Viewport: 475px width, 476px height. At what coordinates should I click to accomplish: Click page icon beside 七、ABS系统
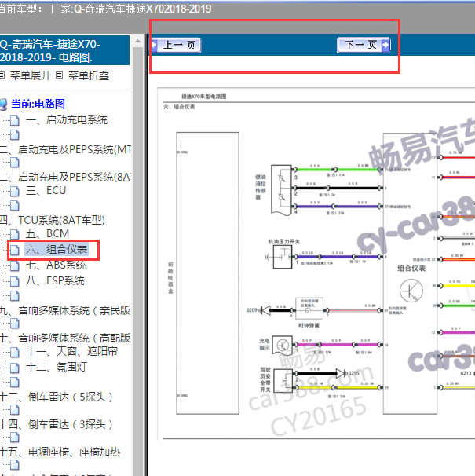point(15,265)
